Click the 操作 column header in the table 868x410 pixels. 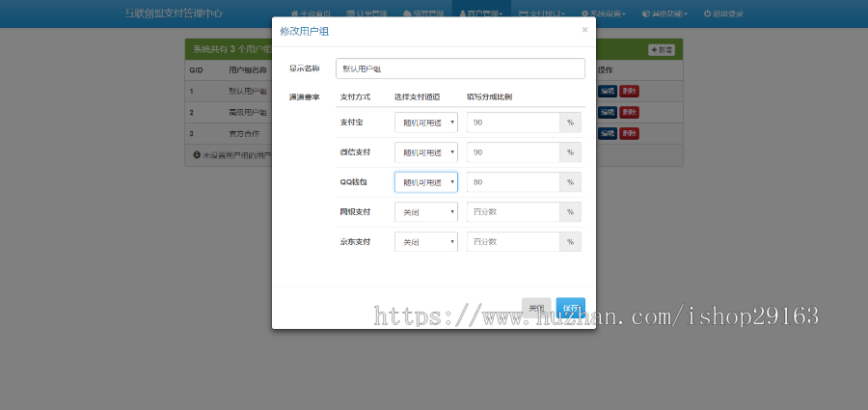coord(606,70)
